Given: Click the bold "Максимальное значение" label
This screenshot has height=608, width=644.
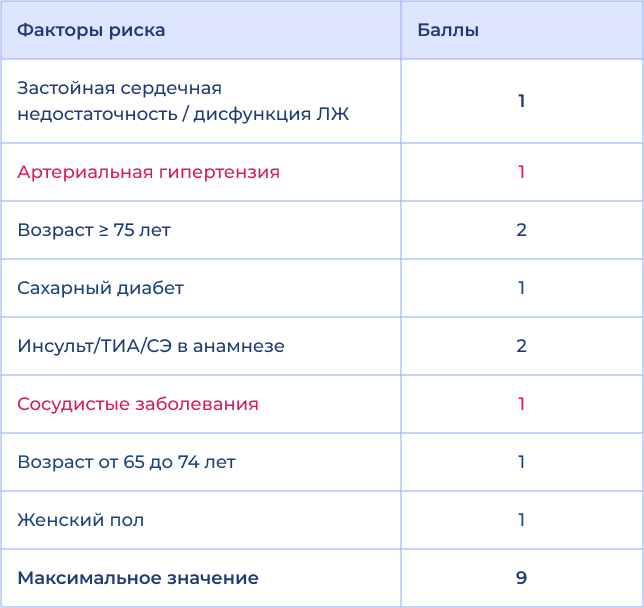Looking at the screenshot, I should [138, 578].
